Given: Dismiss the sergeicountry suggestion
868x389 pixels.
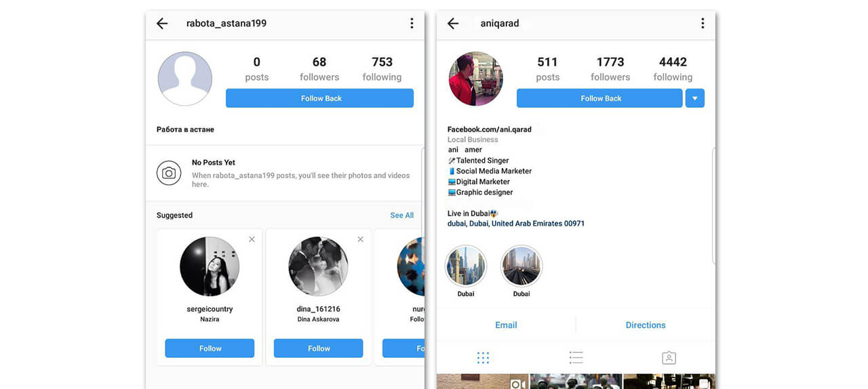Looking at the screenshot, I should [252, 239].
